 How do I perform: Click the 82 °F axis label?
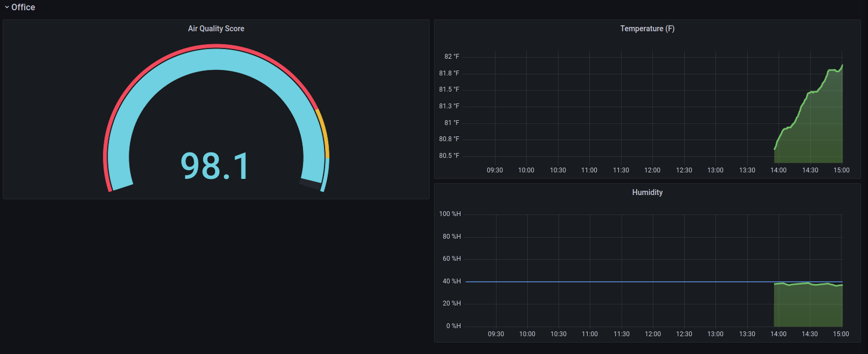click(452, 57)
